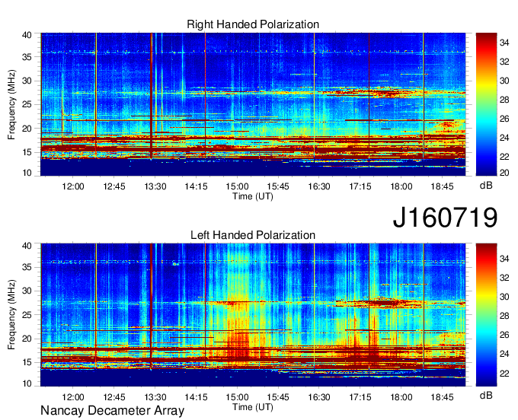Click "Time (UT)" label under Left Handed plot

coord(253,407)
